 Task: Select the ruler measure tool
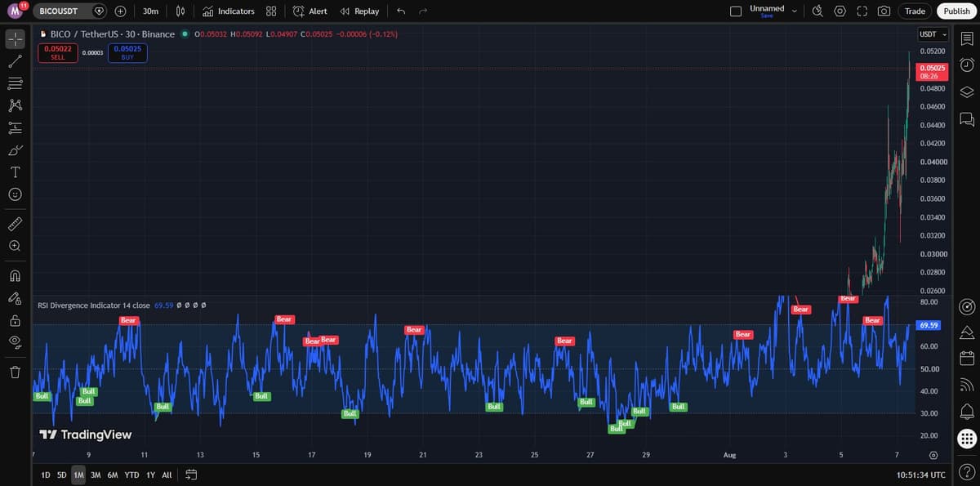(x=15, y=223)
